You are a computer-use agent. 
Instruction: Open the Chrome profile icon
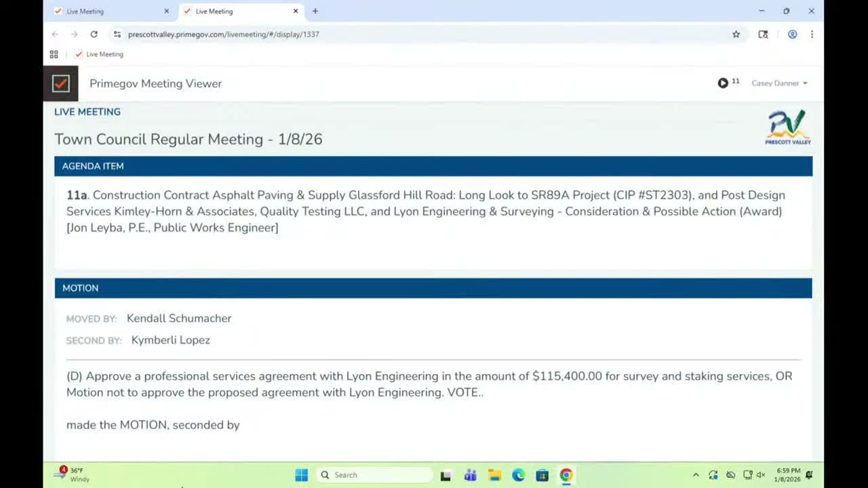792,34
